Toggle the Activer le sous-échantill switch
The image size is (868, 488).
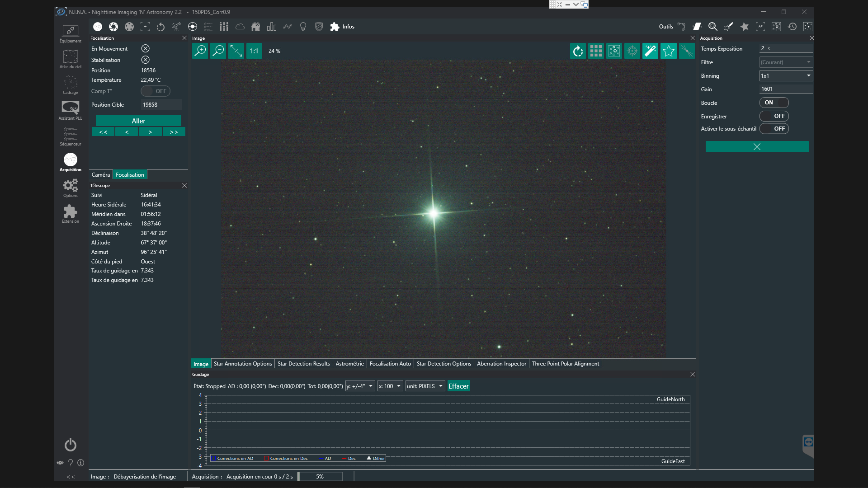coord(774,129)
